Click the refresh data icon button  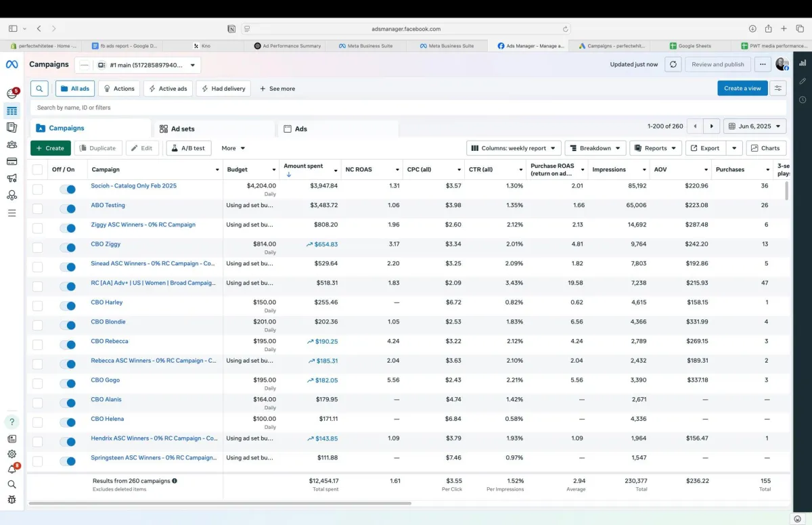(673, 64)
